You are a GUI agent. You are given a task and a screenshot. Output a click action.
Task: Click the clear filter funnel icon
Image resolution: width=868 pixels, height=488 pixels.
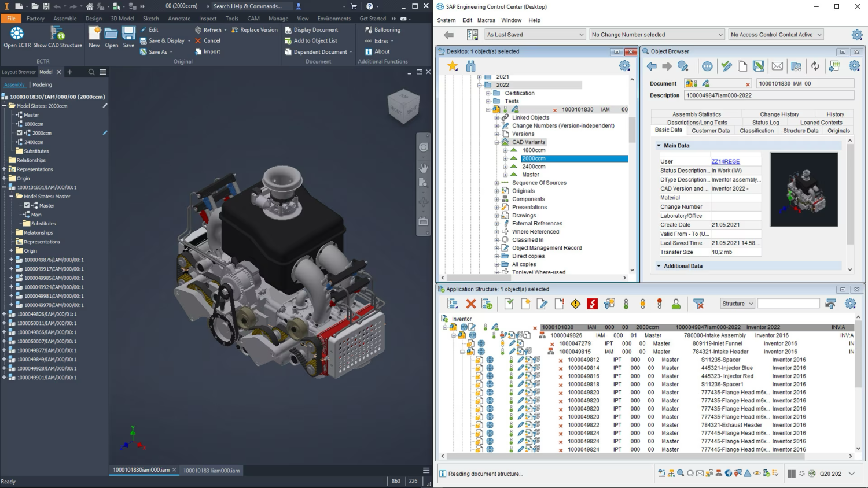tap(698, 304)
